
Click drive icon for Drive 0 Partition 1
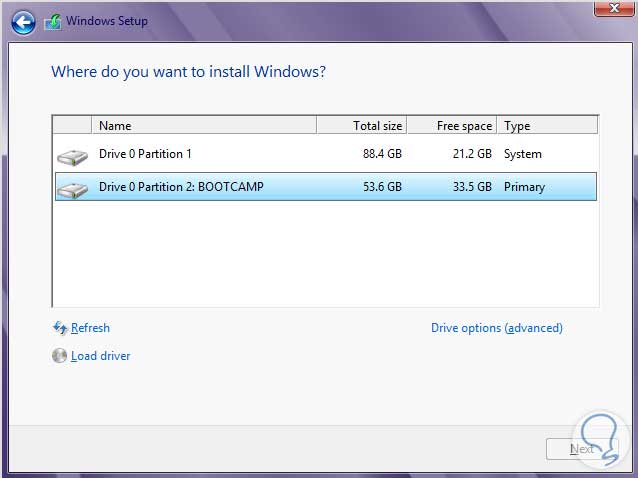pyautogui.click(x=72, y=157)
